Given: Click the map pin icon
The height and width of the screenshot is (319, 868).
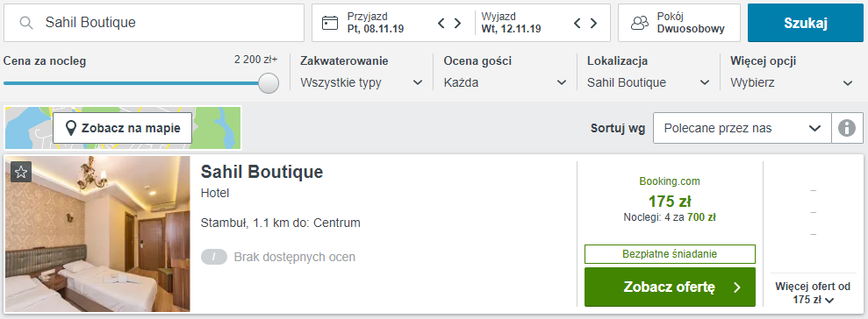Looking at the screenshot, I should tap(71, 128).
